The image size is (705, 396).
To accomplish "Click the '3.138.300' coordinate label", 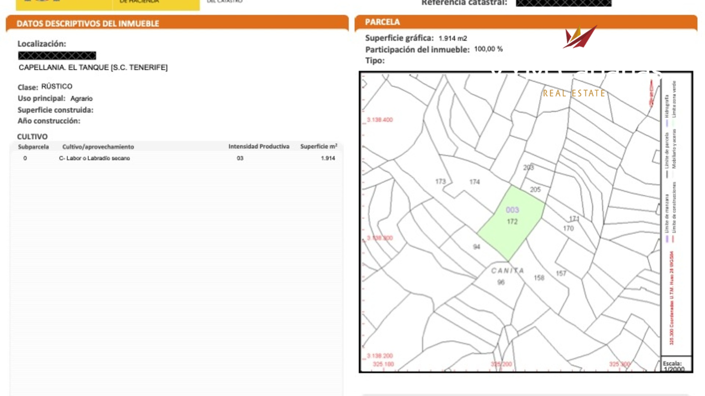I will click(380, 238).
